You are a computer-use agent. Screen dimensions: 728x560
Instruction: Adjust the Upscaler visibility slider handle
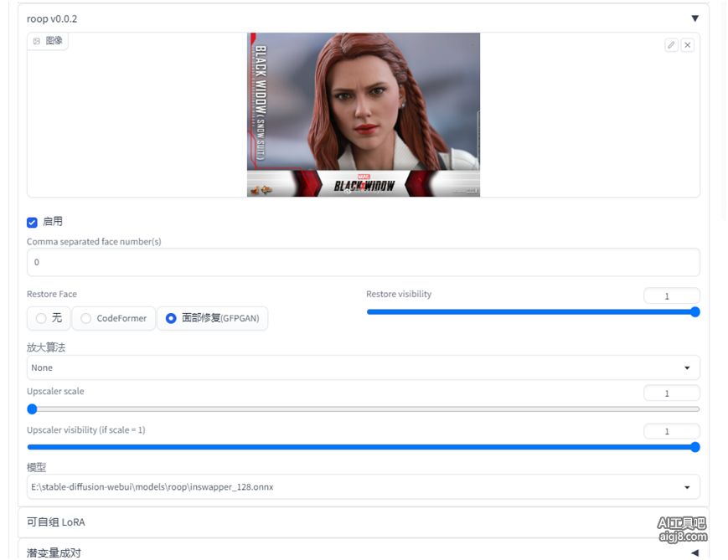pos(695,447)
